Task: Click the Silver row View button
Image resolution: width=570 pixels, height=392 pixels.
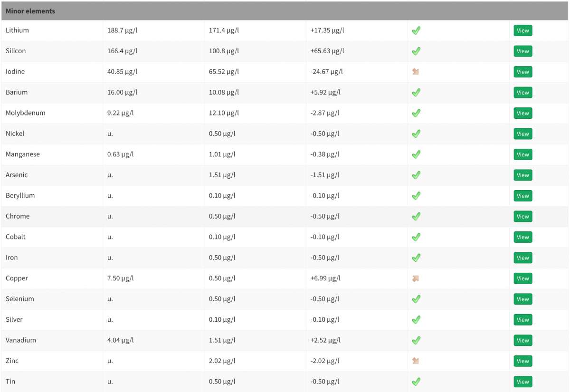Action: [522, 320]
